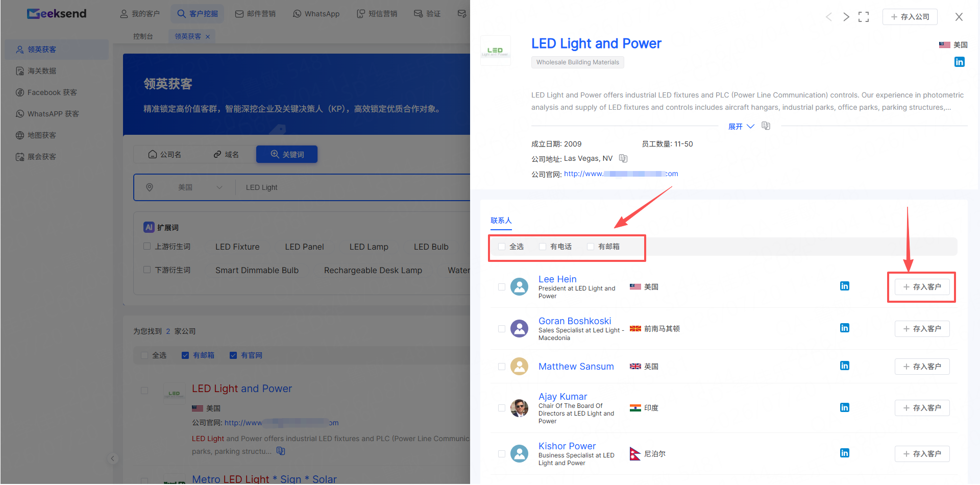Open 短信营销 menu
Image resolution: width=980 pixels, height=485 pixels.
[x=377, y=14]
